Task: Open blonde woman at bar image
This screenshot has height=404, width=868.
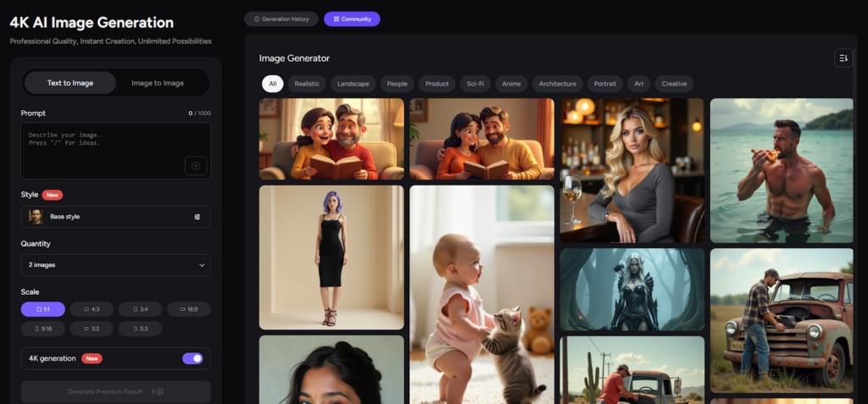Action: [632, 170]
